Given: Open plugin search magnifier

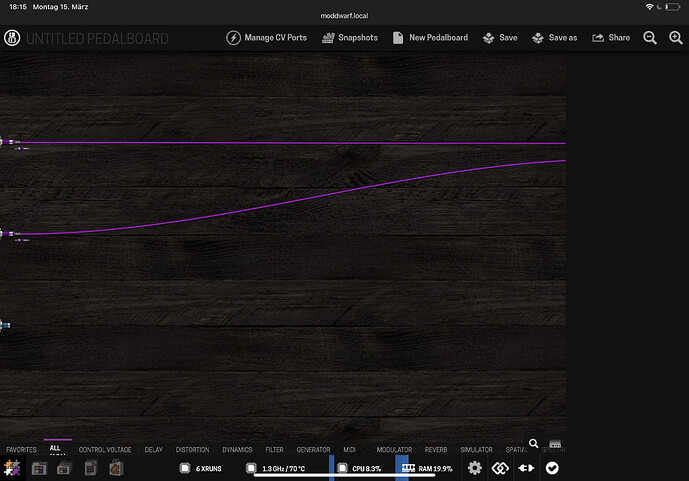Looking at the screenshot, I should (533, 444).
